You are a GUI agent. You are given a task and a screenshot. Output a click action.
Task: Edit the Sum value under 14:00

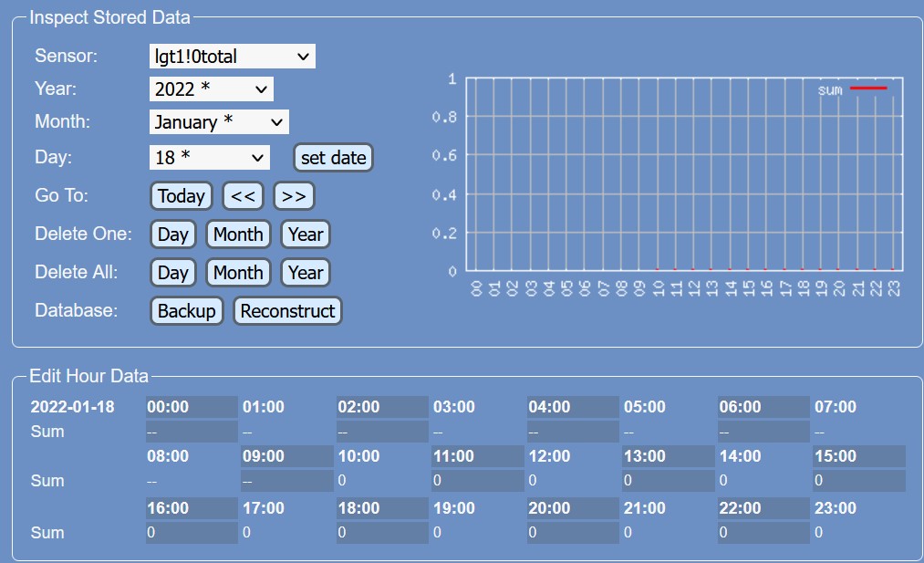763,481
